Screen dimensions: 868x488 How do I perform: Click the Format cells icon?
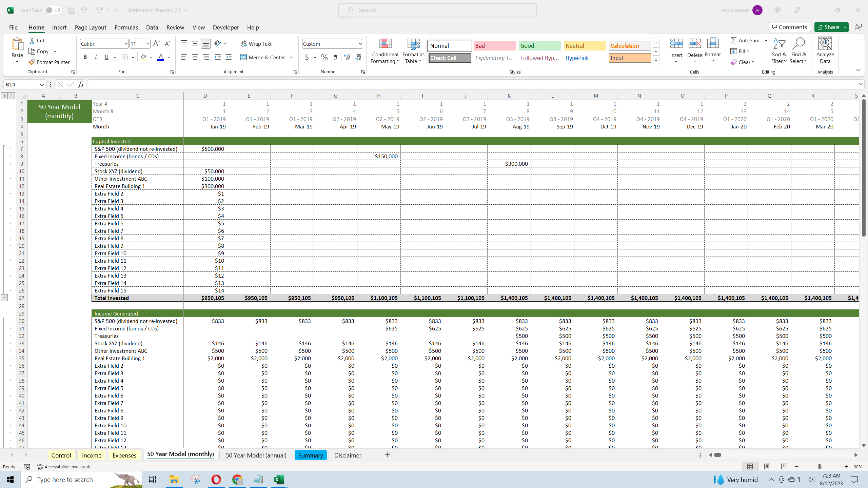tap(713, 44)
